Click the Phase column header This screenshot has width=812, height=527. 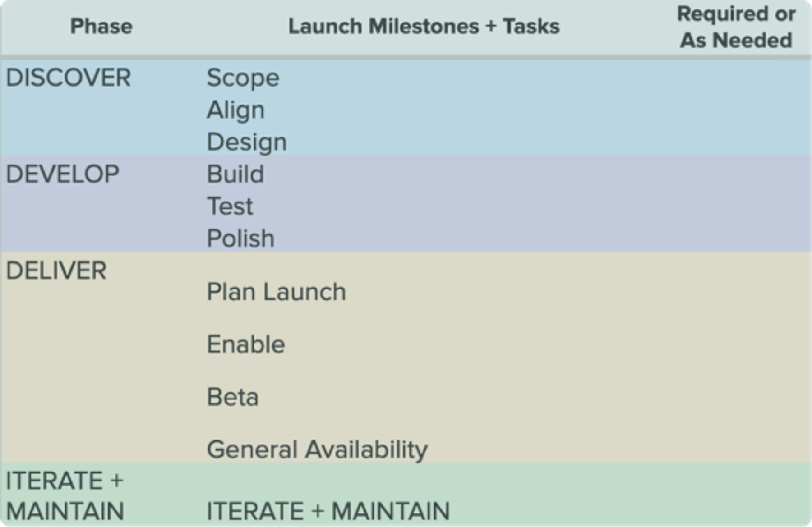[101, 27]
